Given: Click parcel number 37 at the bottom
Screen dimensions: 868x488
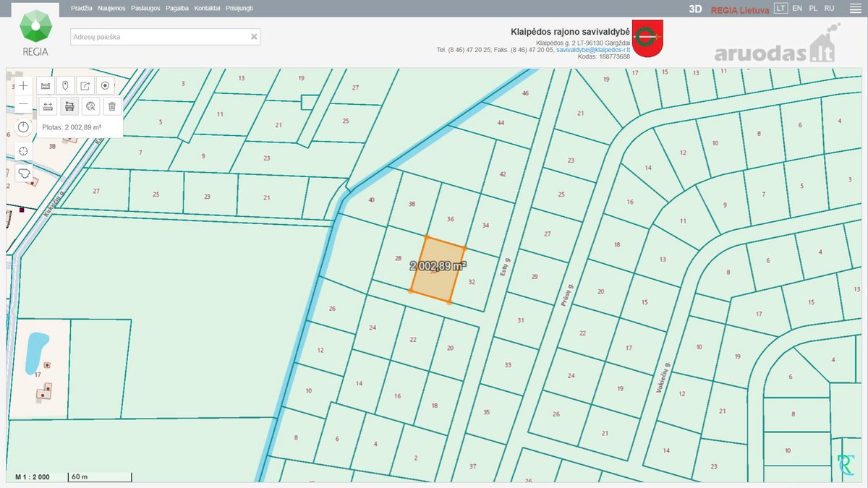Looking at the screenshot, I should coord(473,466).
